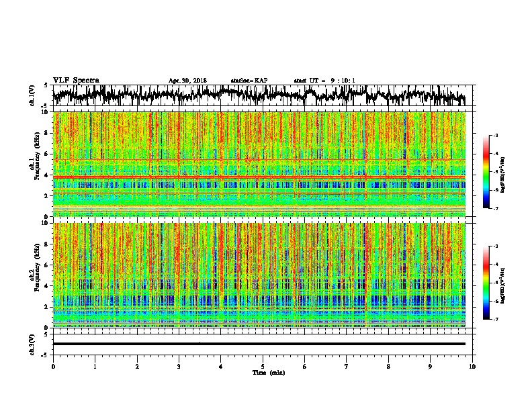This screenshot has height=411, width=532.
Task: Click the "8" kHz tick on ch.1 frequency axis
Action: (x=46, y=133)
